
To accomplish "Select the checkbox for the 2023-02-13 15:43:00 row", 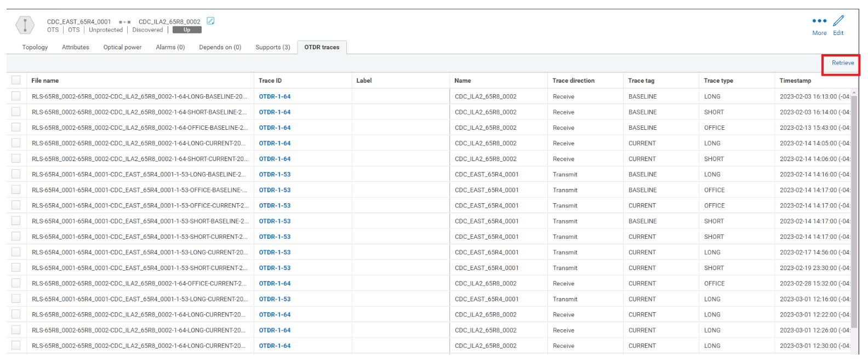I will (x=16, y=128).
